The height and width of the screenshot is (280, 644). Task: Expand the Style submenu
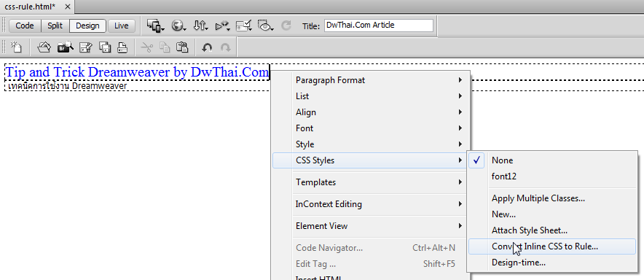(370, 144)
